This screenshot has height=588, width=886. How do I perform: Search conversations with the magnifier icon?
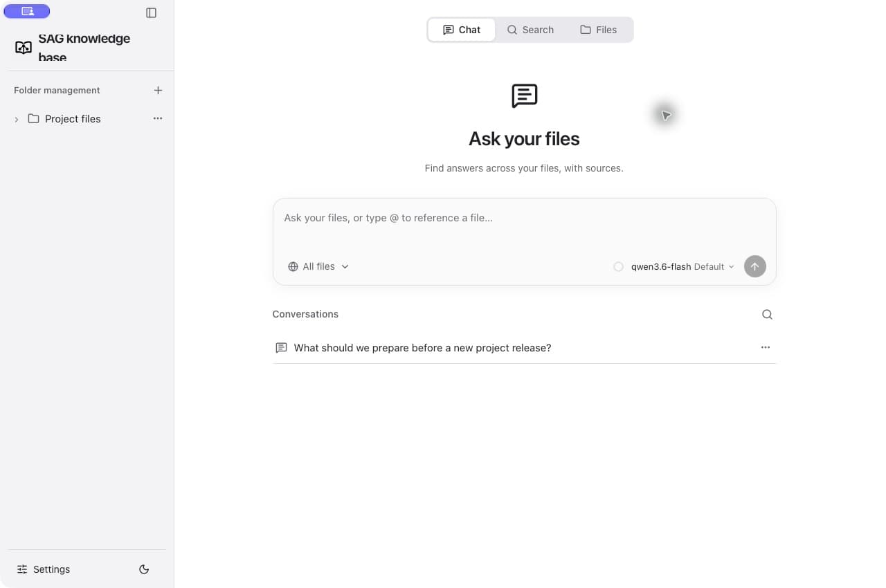(767, 314)
